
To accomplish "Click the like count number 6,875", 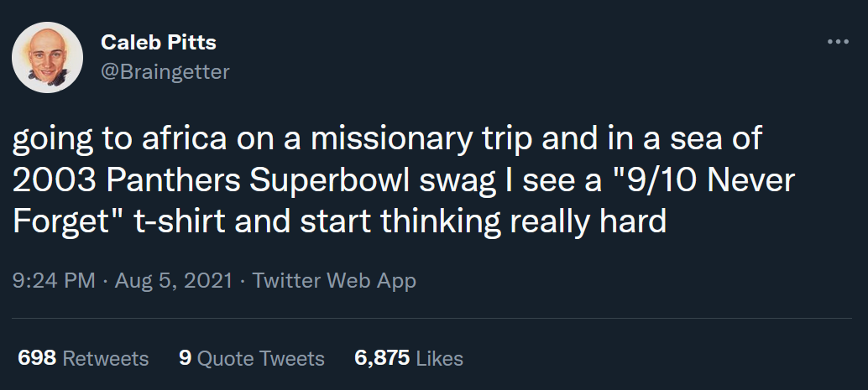I will (382, 359).
